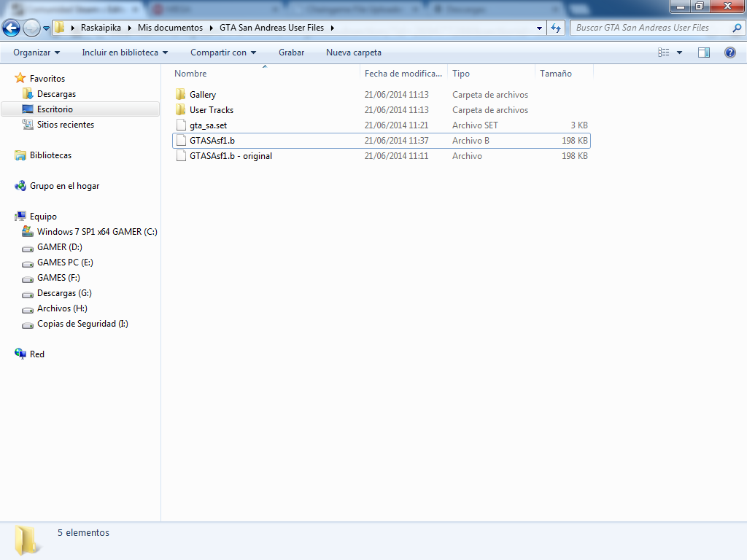Click the Grabar toolbar button

[292, 52]
